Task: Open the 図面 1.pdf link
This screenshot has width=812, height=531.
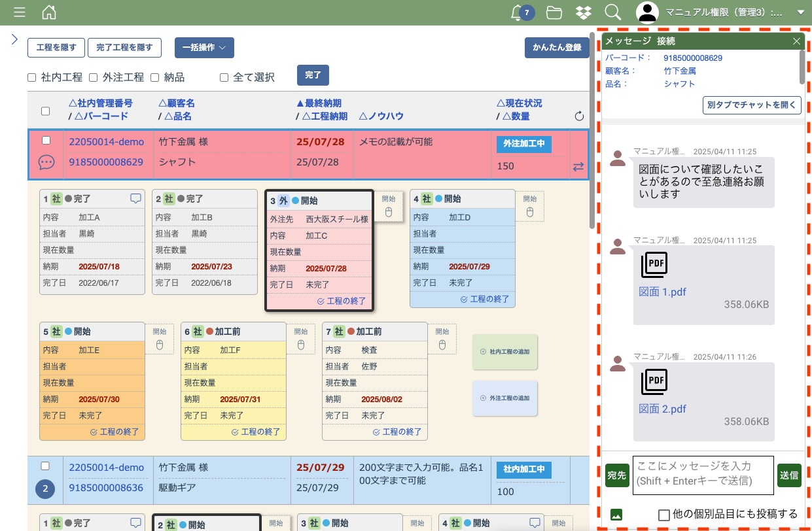Action: [662, 292]
